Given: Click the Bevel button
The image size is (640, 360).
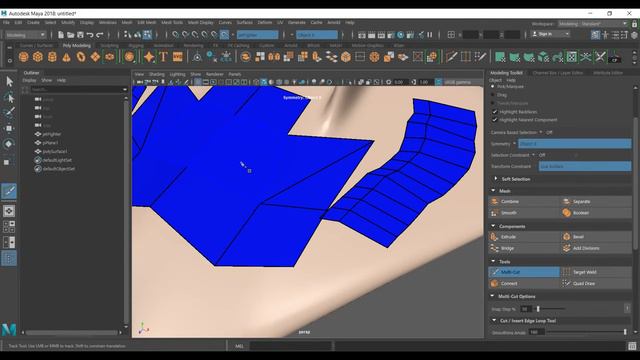Looking at the screenshot, I should click(x=596, y=237).
